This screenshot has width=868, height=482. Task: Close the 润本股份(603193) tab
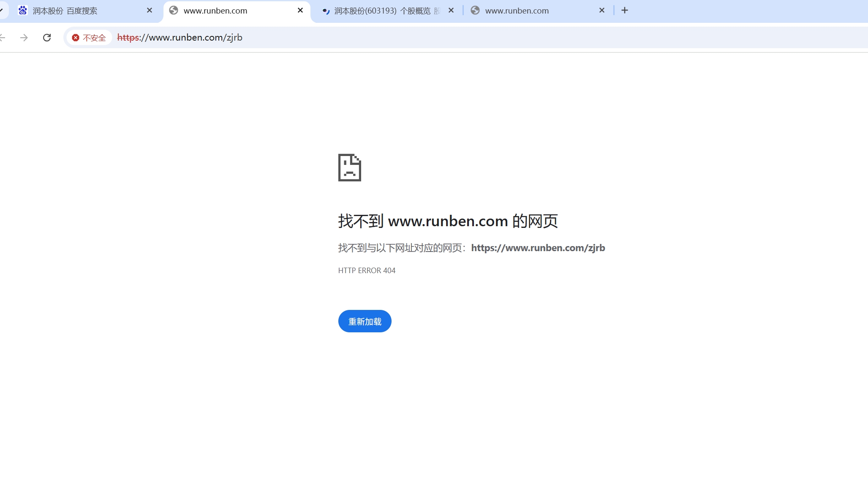(451, 11)
